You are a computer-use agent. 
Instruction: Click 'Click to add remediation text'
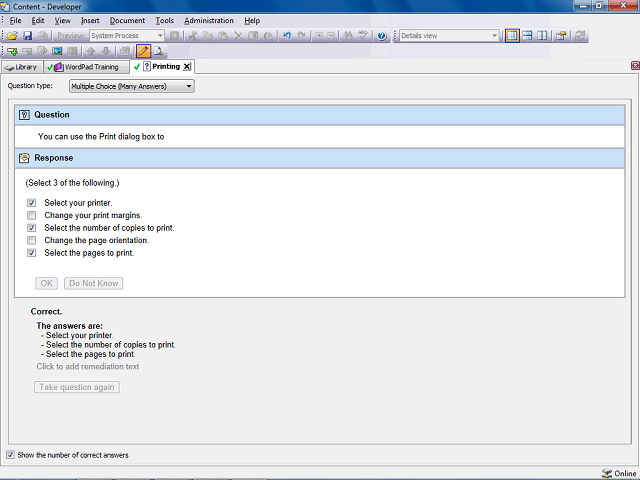click(88, 367)
